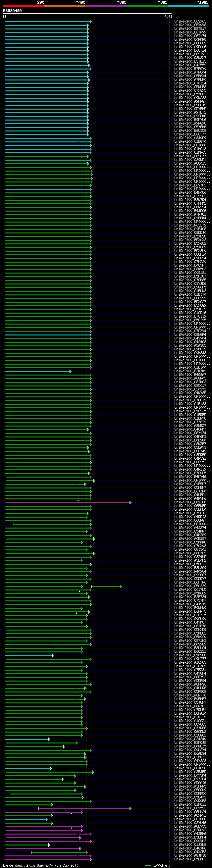This screenshot has height=868, width=212.
Task: Select hit label UniRef100_Q6FWE5
Action: (x=190, y=506)
